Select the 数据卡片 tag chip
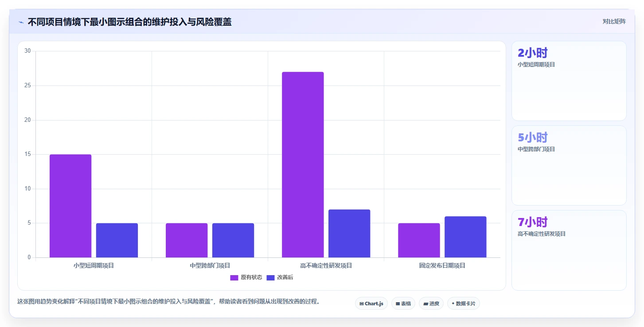 point(464,304)
